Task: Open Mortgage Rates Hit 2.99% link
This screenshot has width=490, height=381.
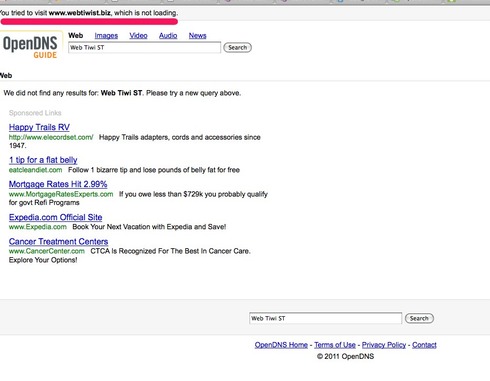Action: point(58,184)
